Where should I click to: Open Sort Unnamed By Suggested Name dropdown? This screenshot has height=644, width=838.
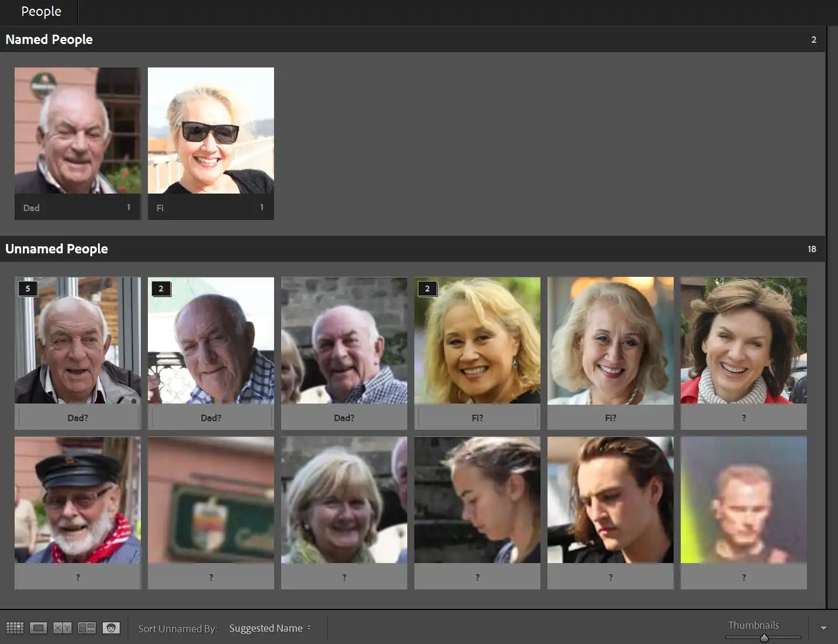coord(270,628)
